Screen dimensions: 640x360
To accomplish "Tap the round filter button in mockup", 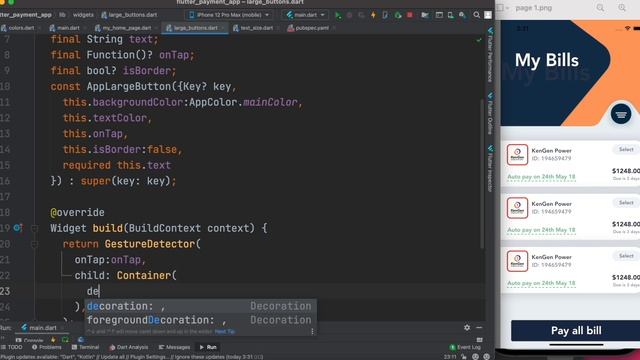I will (621, 114).
